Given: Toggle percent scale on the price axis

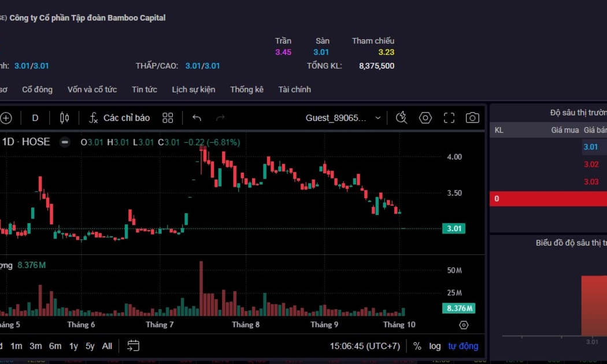Looking at the screenshot, I should click(417, 346).
